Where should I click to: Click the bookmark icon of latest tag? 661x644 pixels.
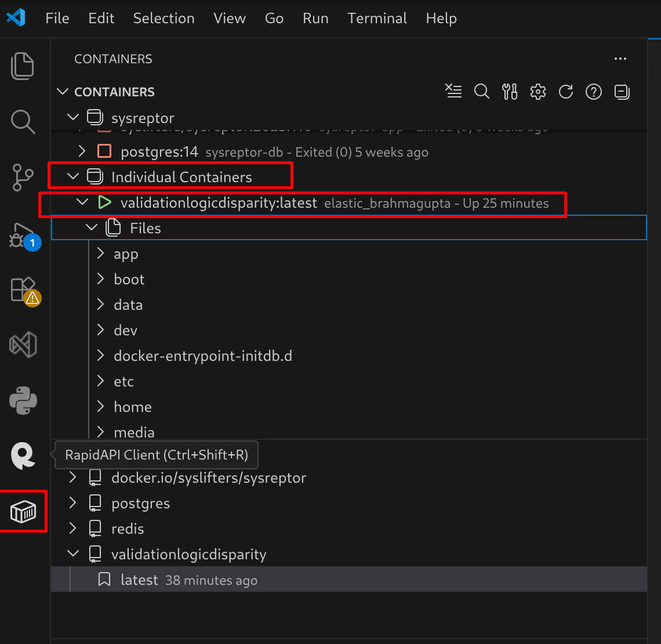tap(104, 579)
